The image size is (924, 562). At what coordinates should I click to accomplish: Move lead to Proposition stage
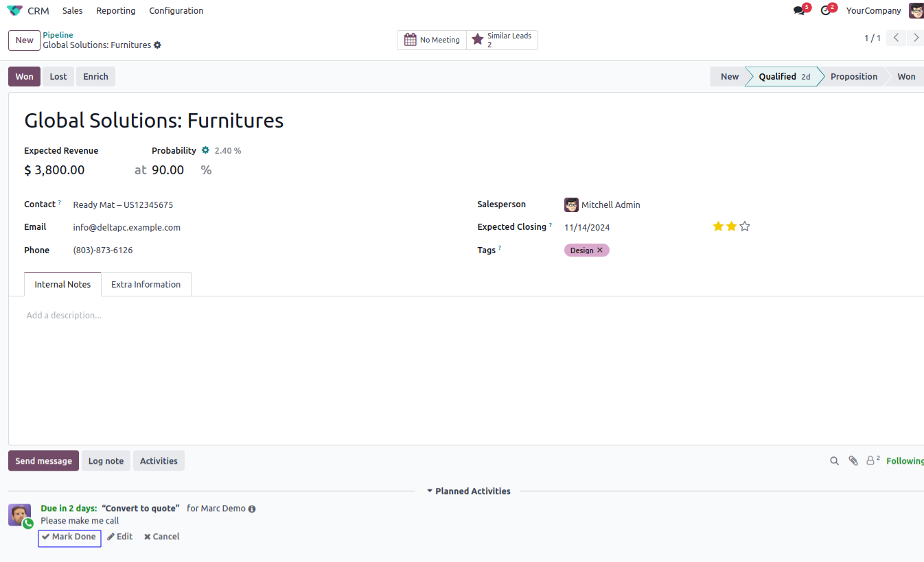tap(853, 77)
